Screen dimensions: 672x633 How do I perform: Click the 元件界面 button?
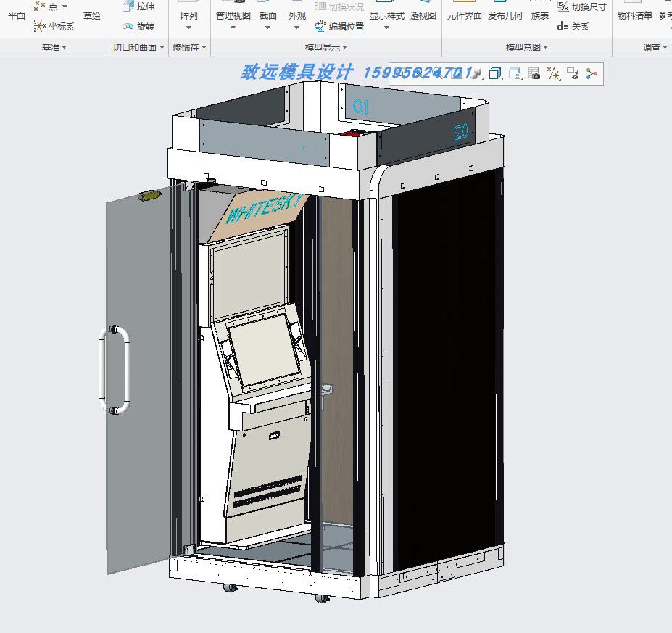(464, 16)
